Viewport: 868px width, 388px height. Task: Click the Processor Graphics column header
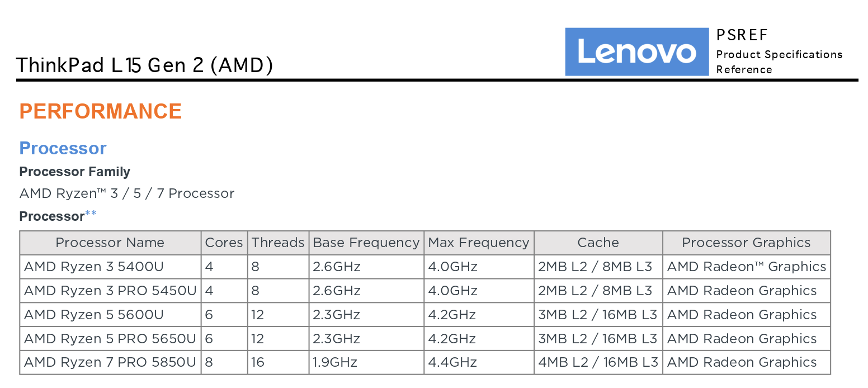(x=747, y=243)
